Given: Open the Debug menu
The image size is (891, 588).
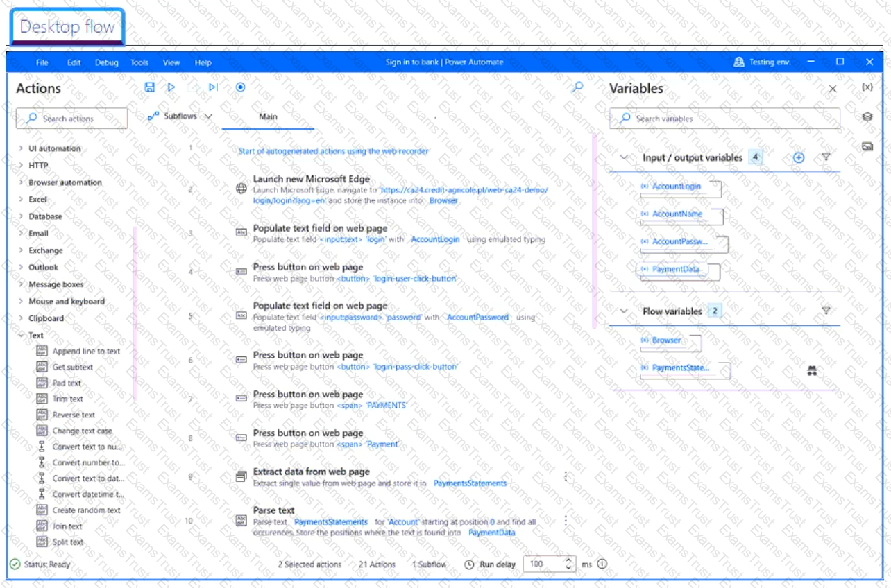Looking at the screenshot, I should click(107, 62).
